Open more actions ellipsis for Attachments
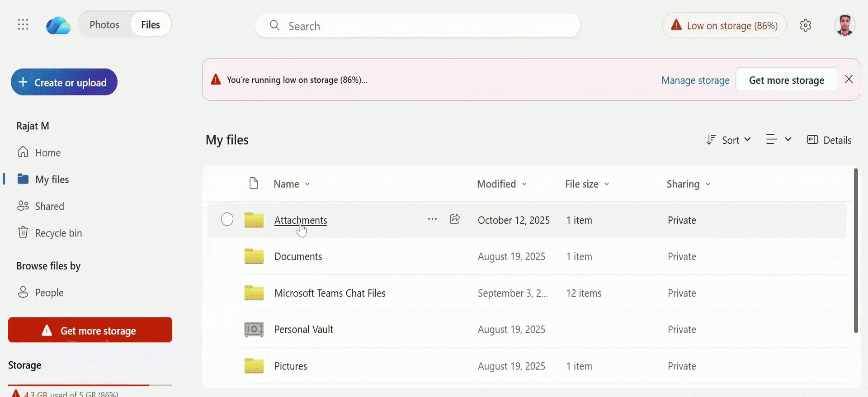 pos(432,219)
